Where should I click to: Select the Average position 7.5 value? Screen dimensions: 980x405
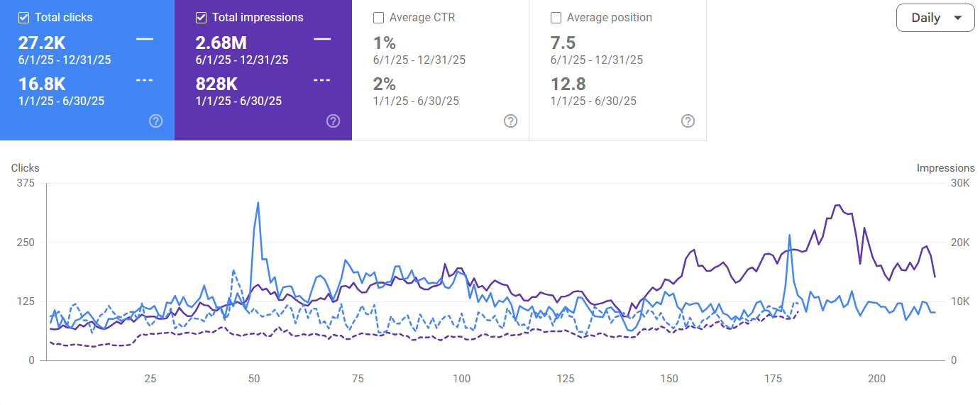point(563,43)
